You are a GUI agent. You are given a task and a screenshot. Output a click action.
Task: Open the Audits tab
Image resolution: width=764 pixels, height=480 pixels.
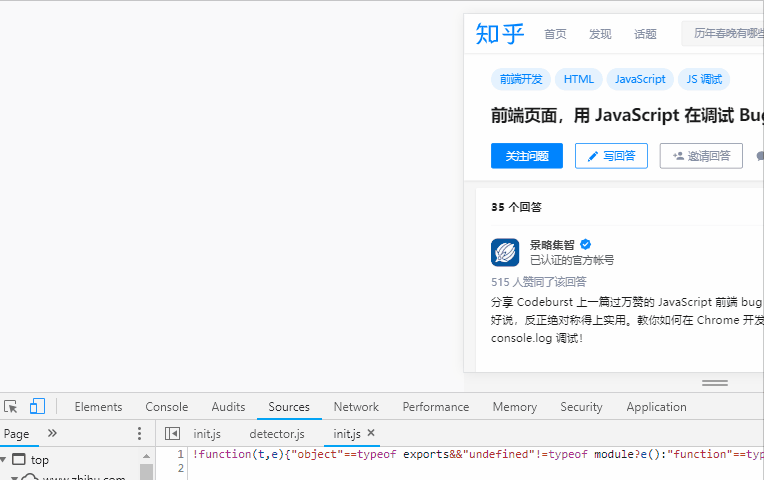click(229, 407)
